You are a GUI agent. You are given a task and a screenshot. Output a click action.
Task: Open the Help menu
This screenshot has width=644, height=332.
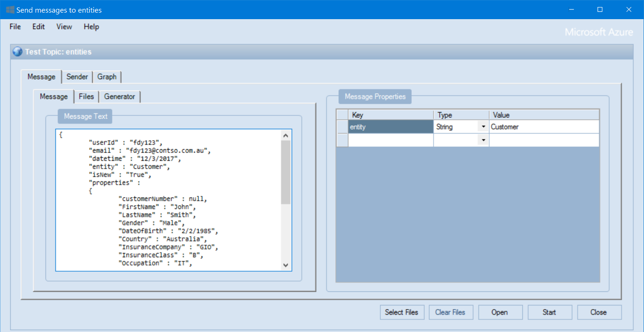(91, 27)
